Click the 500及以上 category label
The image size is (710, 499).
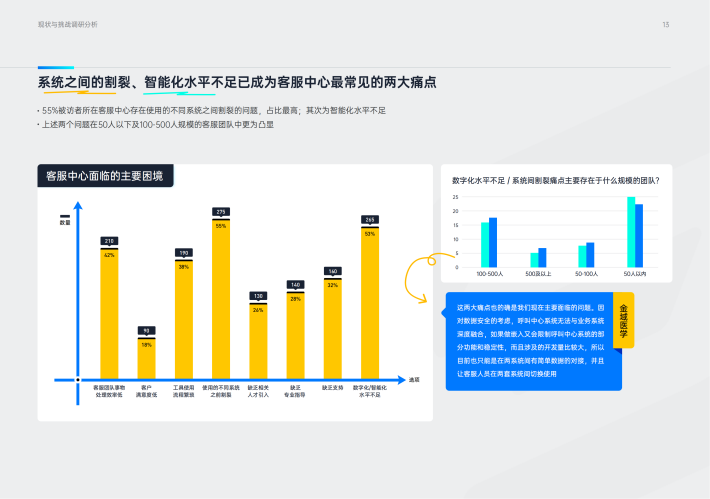coord(541,273)
